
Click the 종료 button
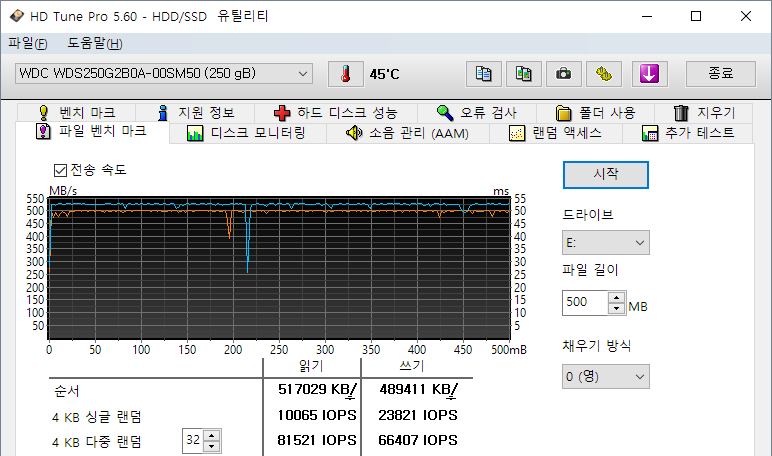[x=721, y=74]
